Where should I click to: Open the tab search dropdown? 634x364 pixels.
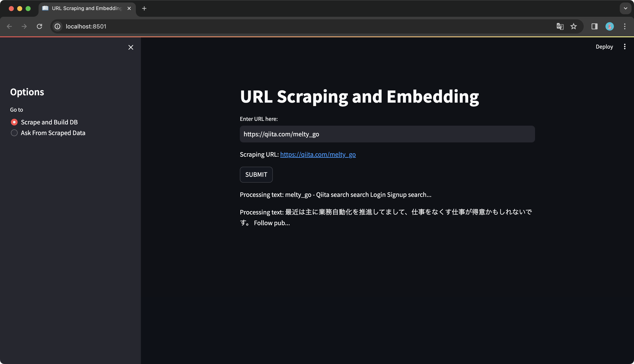(x=625, y=8)
